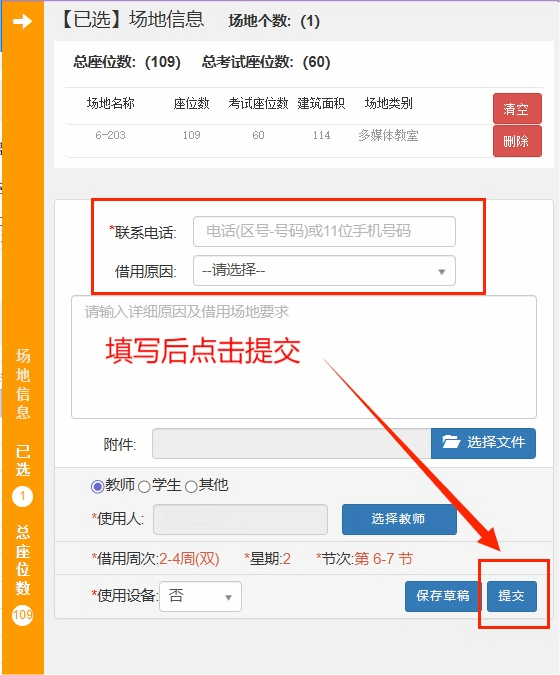The height and width of the screenshot is (675, 560).
Task: Click the folder icon on 选择文件
Action: [451, 442]
